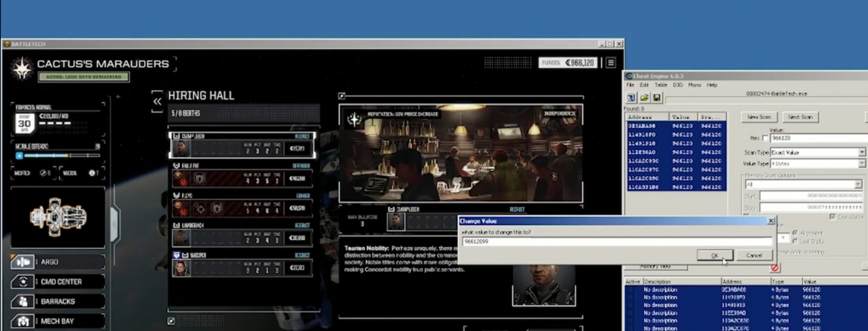Image resolution: width=868 pixels, height=331 pixels.
Task: Click the Memory View button
Action: click(656, 267)
